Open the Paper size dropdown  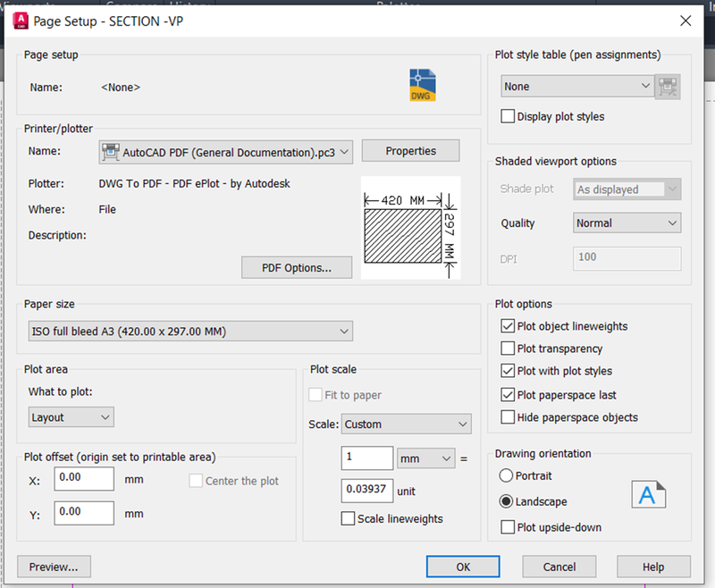pyautogui.click(x=190, y=332)
